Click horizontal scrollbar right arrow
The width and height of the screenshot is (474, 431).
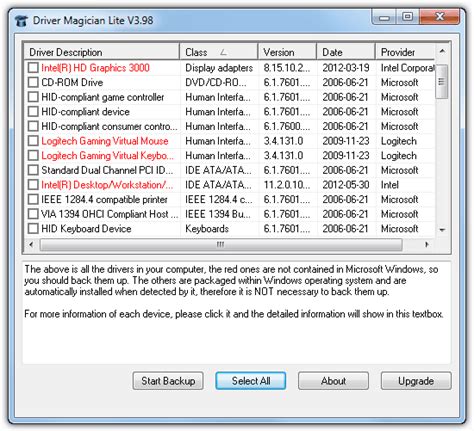pyautogui.click(x=427, y=245)
